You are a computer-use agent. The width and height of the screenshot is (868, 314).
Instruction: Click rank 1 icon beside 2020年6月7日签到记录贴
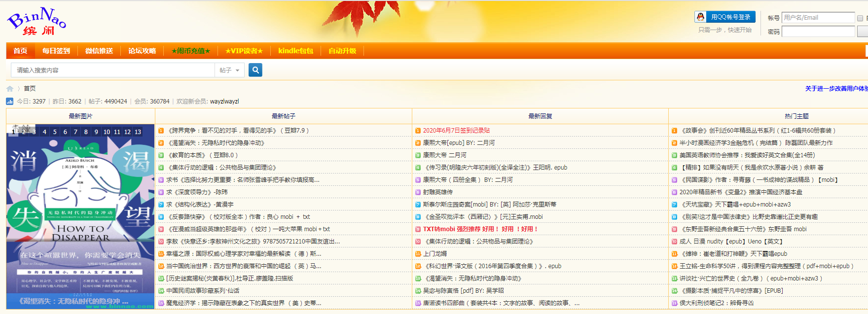(418, 131)
